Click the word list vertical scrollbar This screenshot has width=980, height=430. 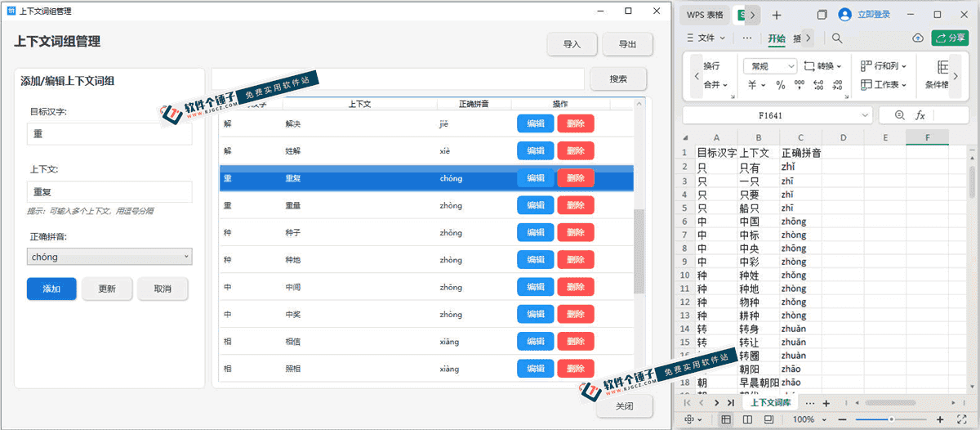(639, 251)
